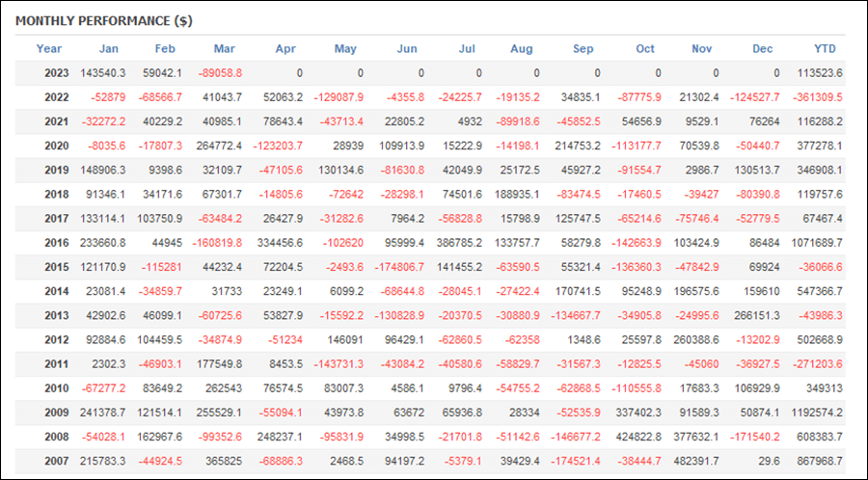This screenshot has width=868, height=480.
Task: Click the 2007 year row label
Action: (x=57, y=461)
